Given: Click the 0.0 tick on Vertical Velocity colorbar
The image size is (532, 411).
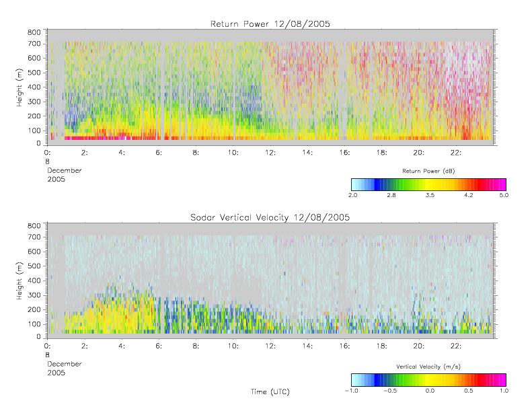Looking at the screenshot, I should (x=430, y=391).
